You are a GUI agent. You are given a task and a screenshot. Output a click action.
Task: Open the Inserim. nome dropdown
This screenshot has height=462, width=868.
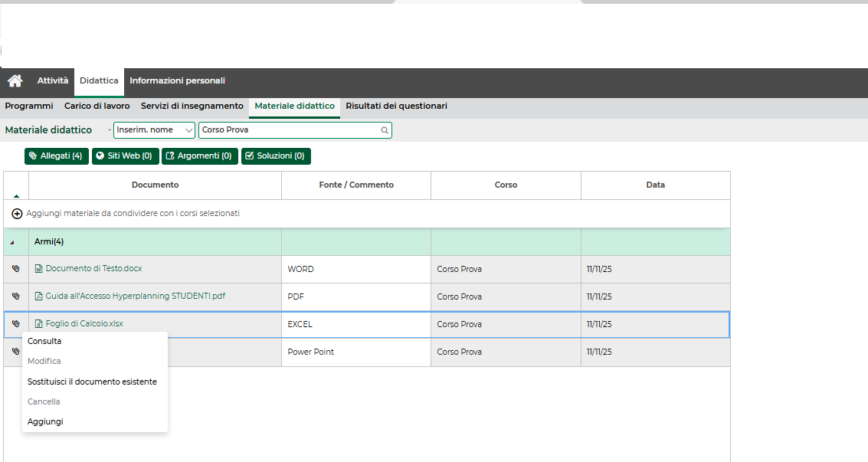(x=154, y=130)
